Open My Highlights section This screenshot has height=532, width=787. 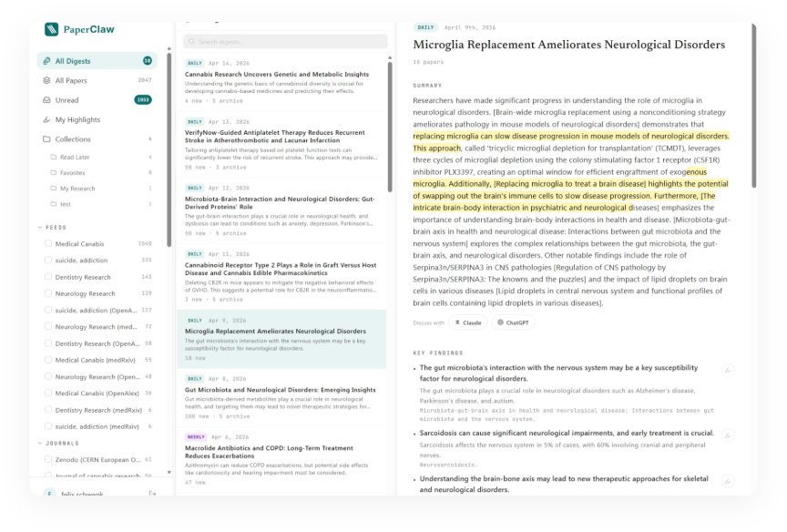tap(97, 119)
